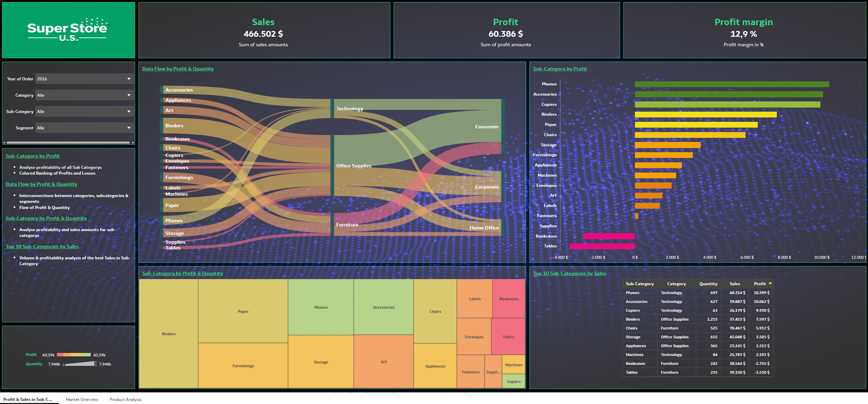This screenshot has width=868, height=404.
Task: Click the filter panel scroll-right arrow
Action: 133,143
